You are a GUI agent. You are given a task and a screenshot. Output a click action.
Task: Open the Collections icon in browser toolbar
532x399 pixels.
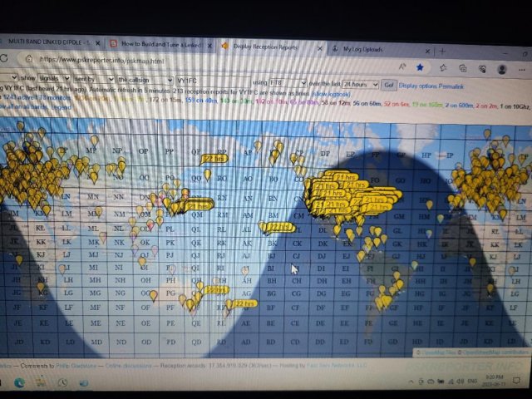463,68
